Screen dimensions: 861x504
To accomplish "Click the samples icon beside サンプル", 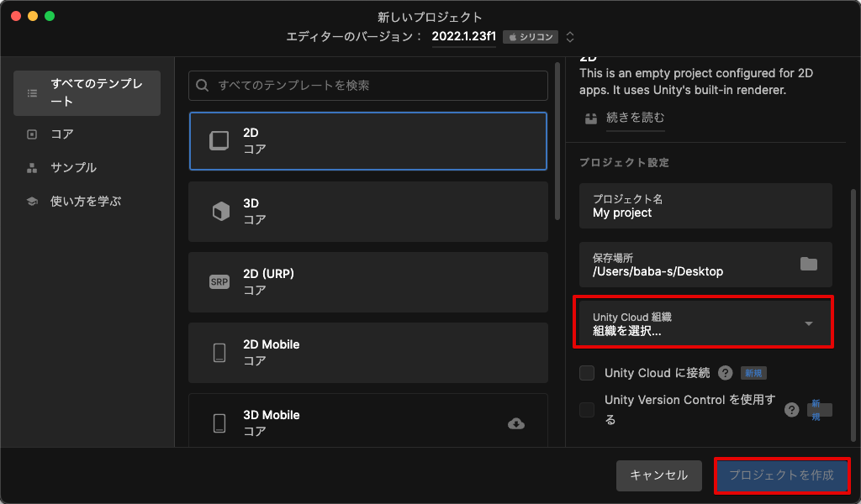I will 32,168.
